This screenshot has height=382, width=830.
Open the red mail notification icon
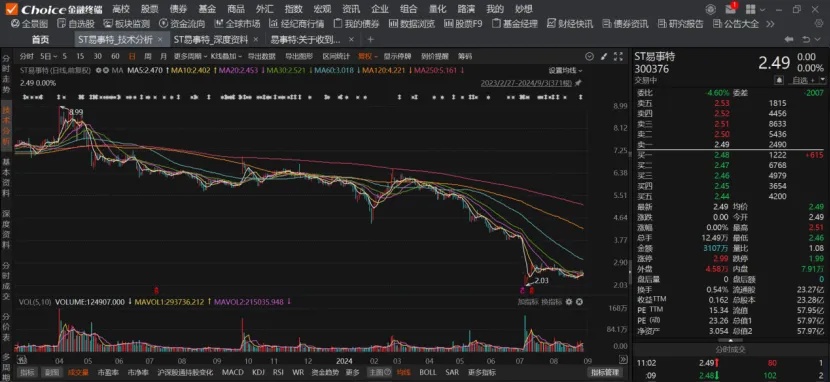730,9
